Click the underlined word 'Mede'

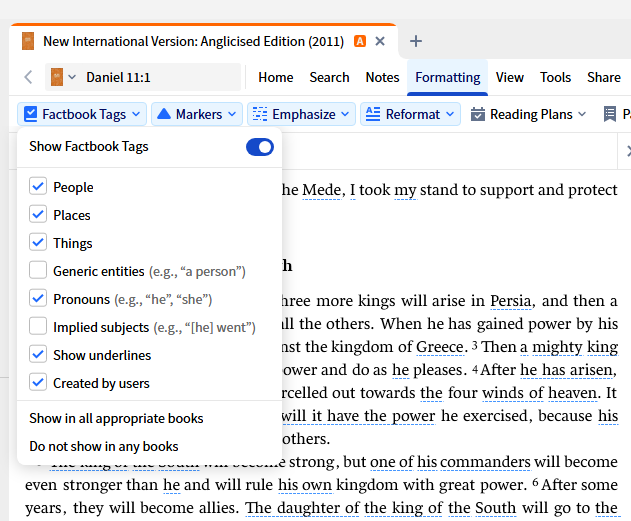click(322, 190)
